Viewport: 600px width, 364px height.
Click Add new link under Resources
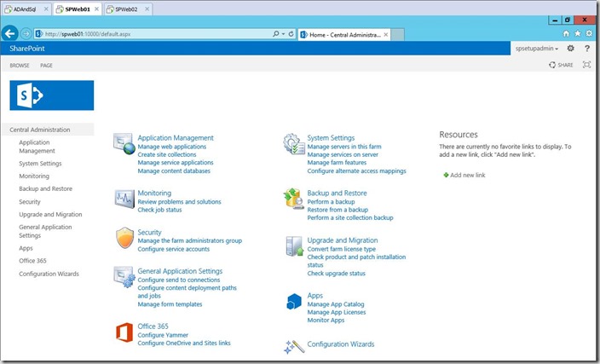click(467, 175)
